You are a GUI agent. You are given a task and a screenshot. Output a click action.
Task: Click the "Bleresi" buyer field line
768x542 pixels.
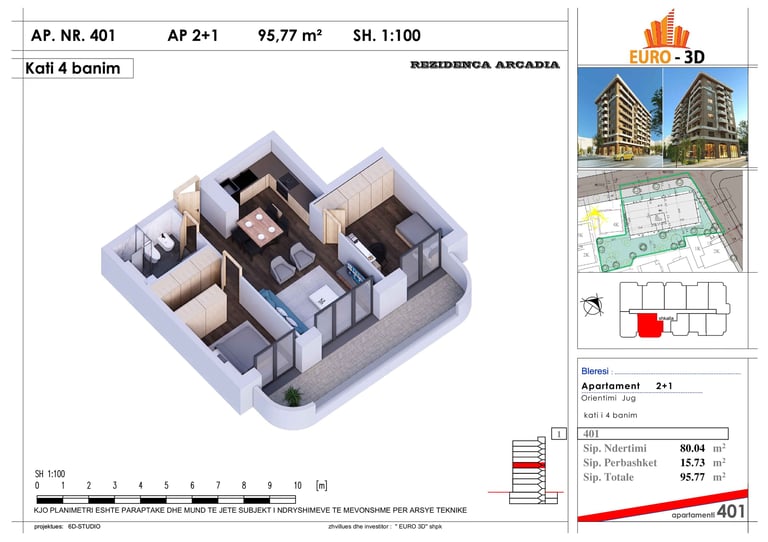(x=661, y=371)
